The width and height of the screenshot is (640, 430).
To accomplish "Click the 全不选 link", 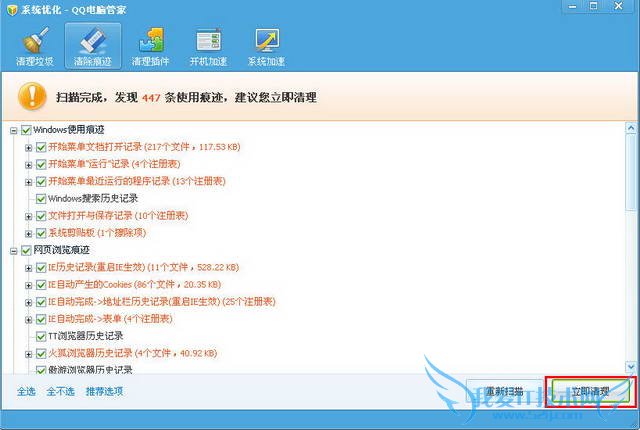I will 60,391.
